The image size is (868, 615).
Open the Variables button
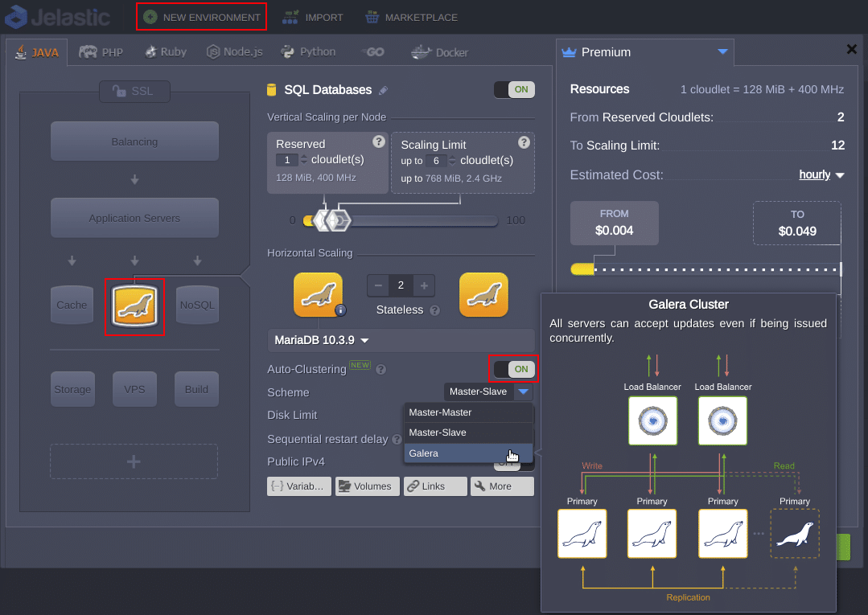299,486
